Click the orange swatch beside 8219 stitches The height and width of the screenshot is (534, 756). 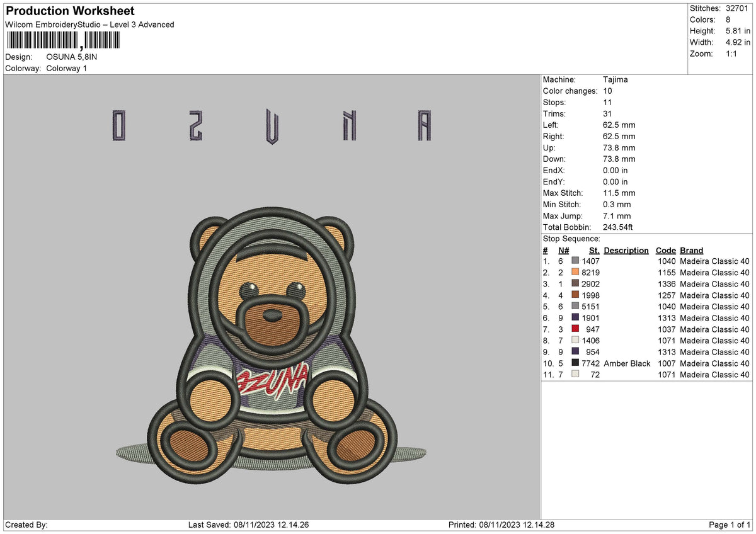tap(575, 272)
